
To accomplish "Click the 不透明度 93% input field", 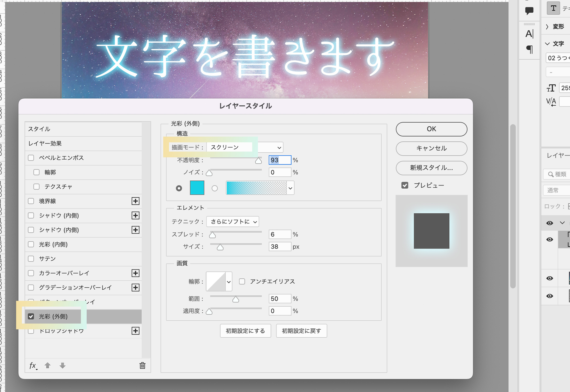I will pyautogui.click(x=278, y=160).
